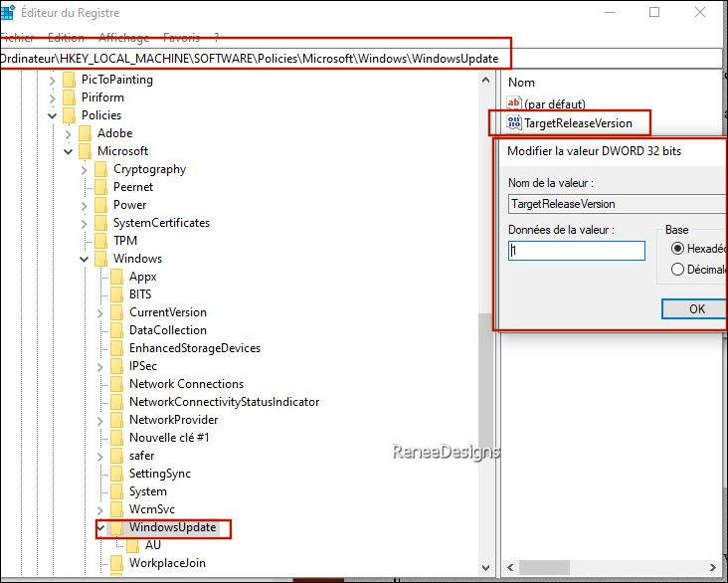
Task: Minimize the Registry Editor window
Action: point(609,12)
